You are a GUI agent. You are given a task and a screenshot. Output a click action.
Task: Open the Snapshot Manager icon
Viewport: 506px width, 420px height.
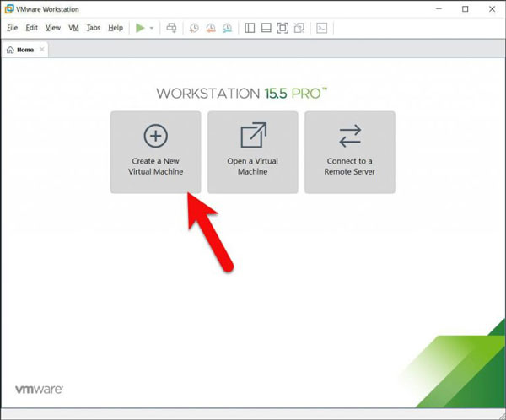(226, 28)
